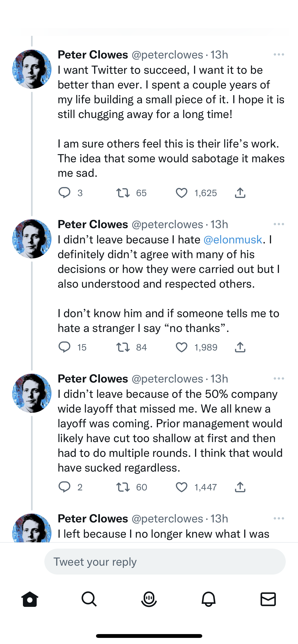The image size is (298, 644).
Task: Like the tweet mentioning @elonmusk
Action: pyautogui.click(x=182, y=347)
